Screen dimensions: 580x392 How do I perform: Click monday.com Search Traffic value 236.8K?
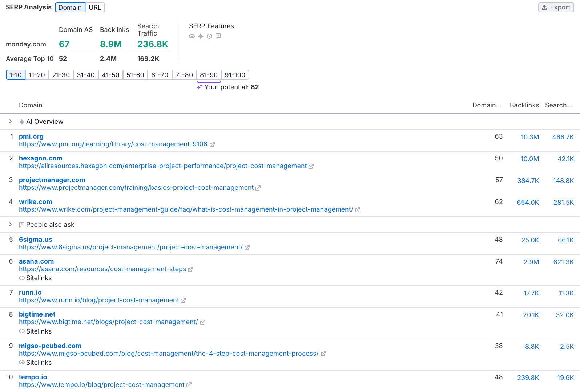pyautogui.click(x=153, y=44)
